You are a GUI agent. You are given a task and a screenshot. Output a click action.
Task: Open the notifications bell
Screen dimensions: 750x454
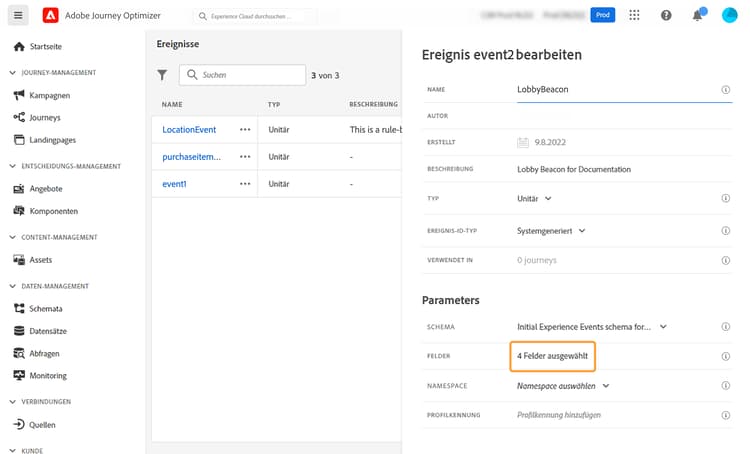click(697, 16)
